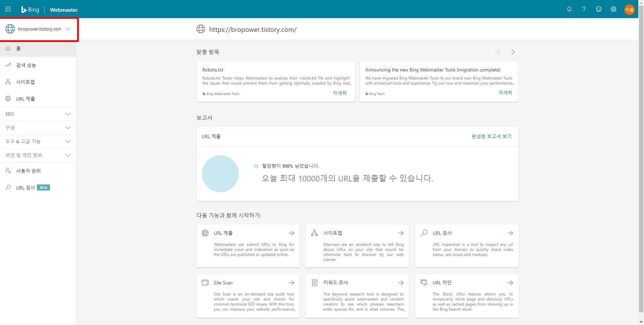Click arrow on the 사이트맵 card
644x325 pixels.
pyautogui.click(x=401, y=233)
